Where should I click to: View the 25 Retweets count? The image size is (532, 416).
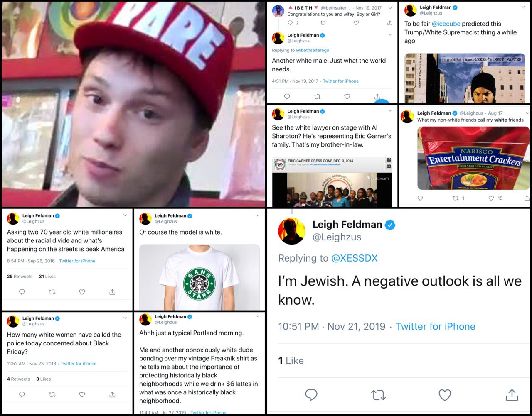click(20, 277)
